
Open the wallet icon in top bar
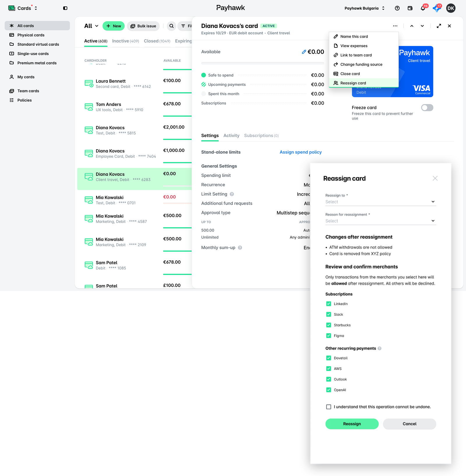click(410, 8)
